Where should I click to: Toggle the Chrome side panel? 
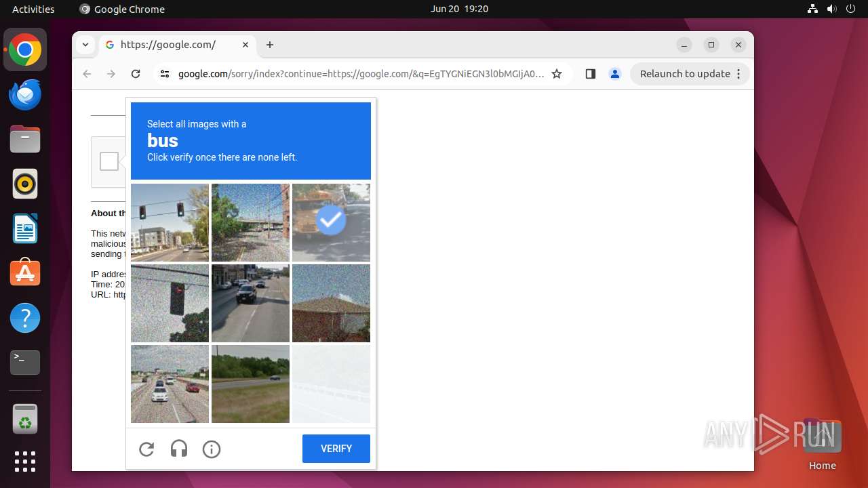[590, 74]
